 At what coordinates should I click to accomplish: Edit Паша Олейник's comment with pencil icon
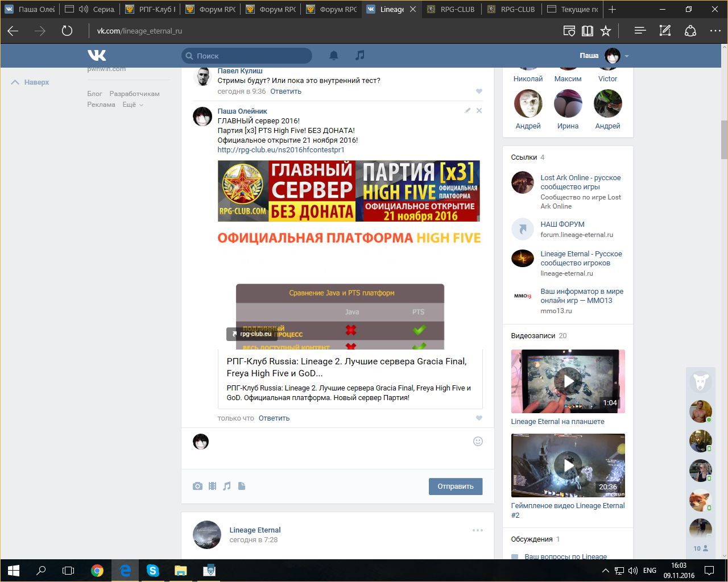468,111
